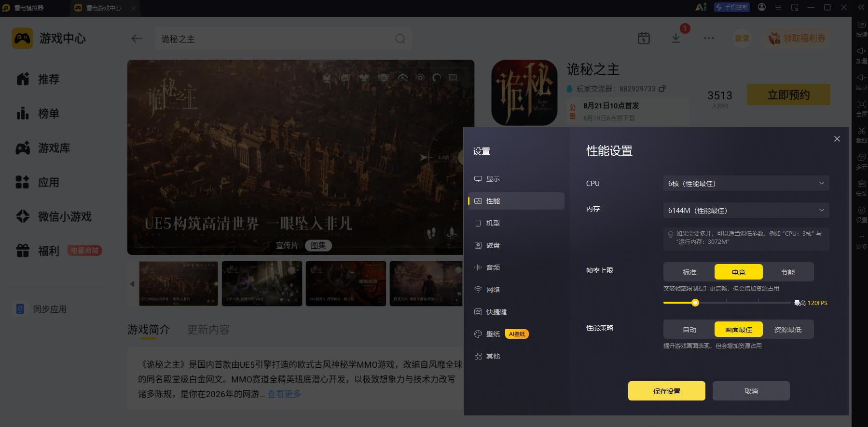This screenshot has width=868, height=427.
Task: Expand the 内存 memory dropdown
Action: pyautogui.click(x=746, y=210)
